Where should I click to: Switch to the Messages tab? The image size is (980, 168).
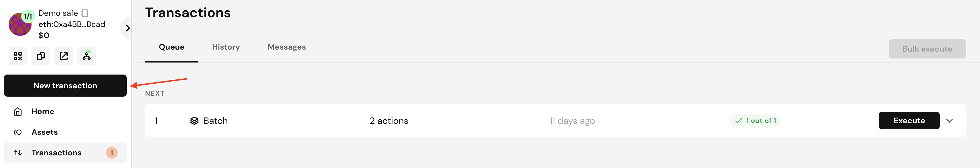(286, 47)
